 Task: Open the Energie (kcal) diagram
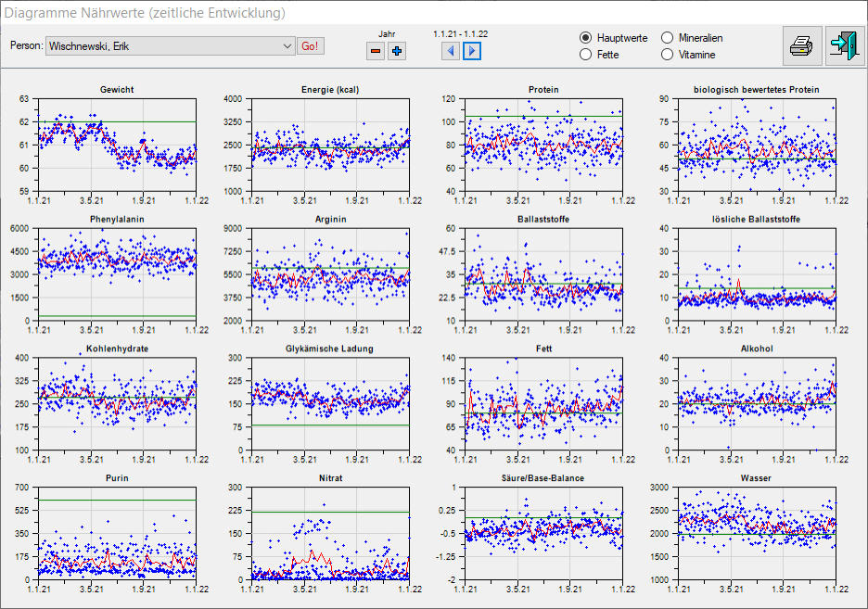[x=330, y=145]
